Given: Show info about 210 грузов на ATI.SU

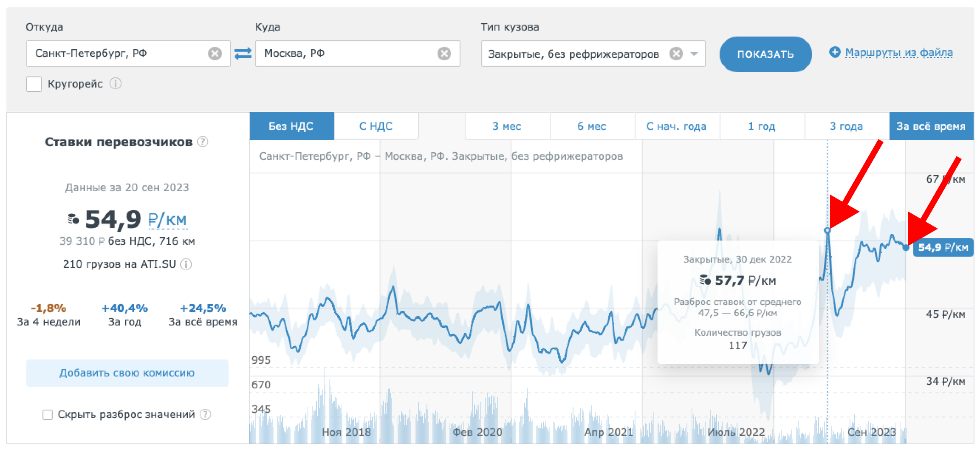Looking at the screenshot, I should [186, 264].
